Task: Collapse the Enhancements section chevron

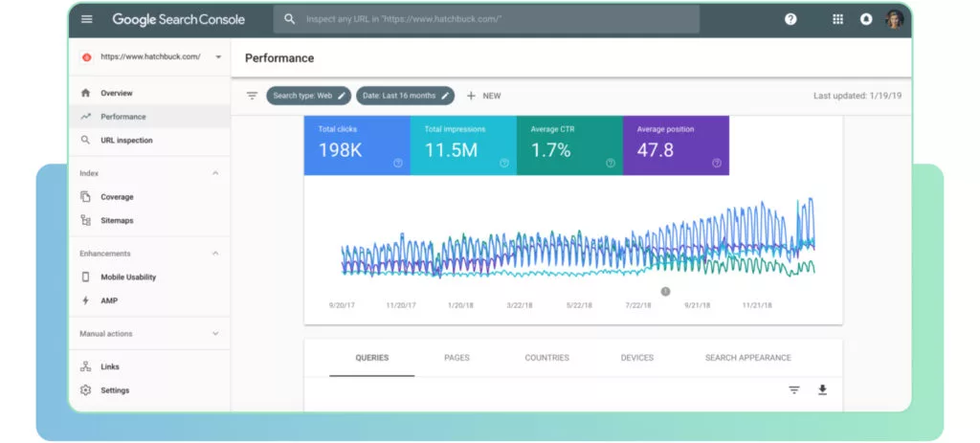Action: tap(215, 254)
